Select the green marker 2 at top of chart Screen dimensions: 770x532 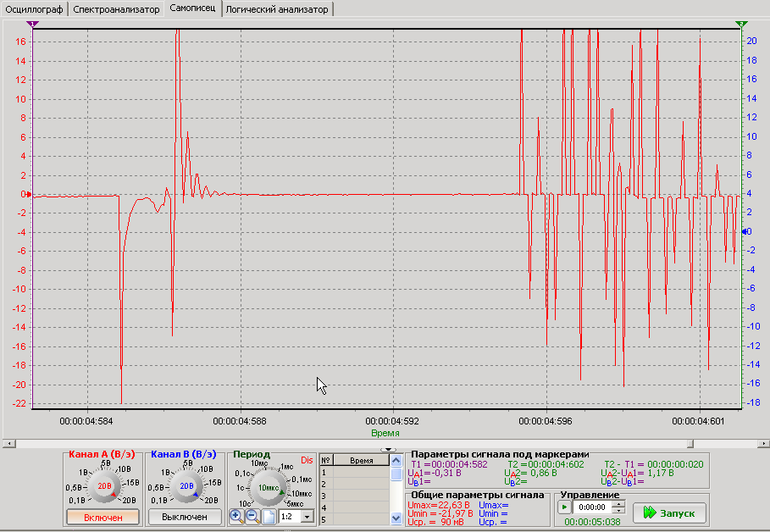pyautogui.click(x=741, y=24)
